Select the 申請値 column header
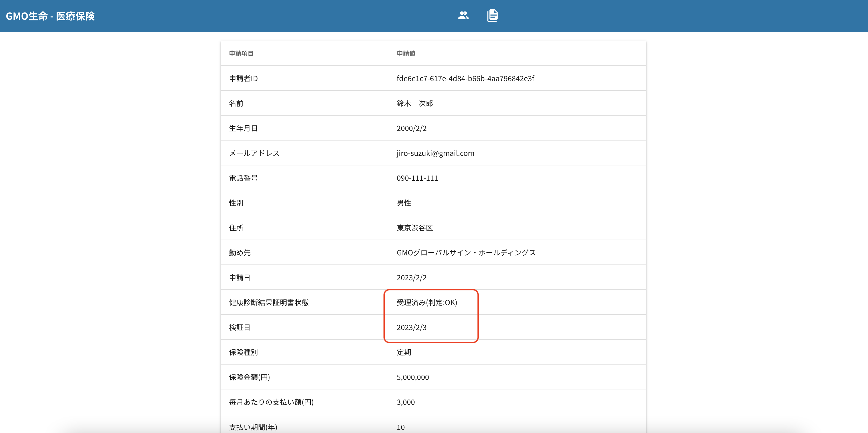The width and height of the screenshot is (868, 433). [x=406, y=53]
